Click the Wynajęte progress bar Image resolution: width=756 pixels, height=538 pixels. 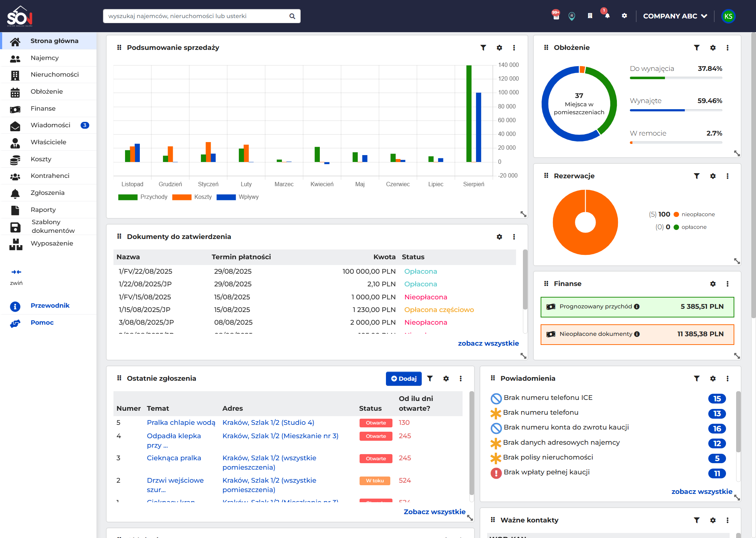tap(676, 110)
